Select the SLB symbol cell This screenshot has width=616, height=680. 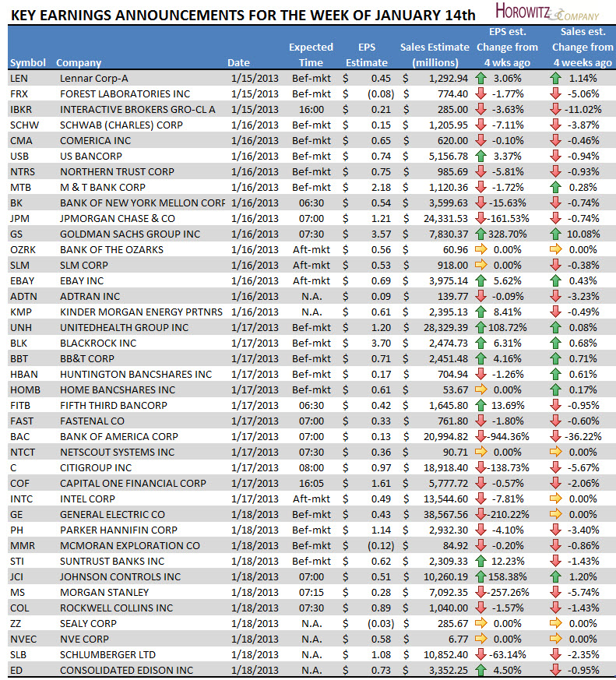(x=18, y=655)
